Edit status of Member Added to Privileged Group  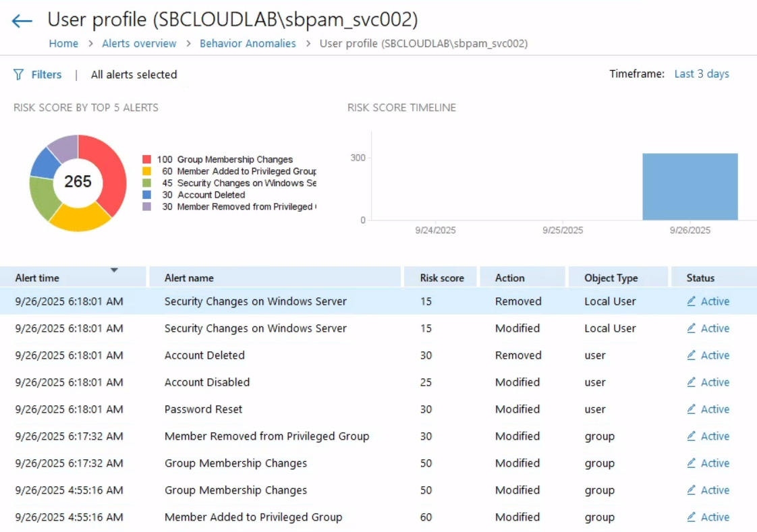pos(708,517)
